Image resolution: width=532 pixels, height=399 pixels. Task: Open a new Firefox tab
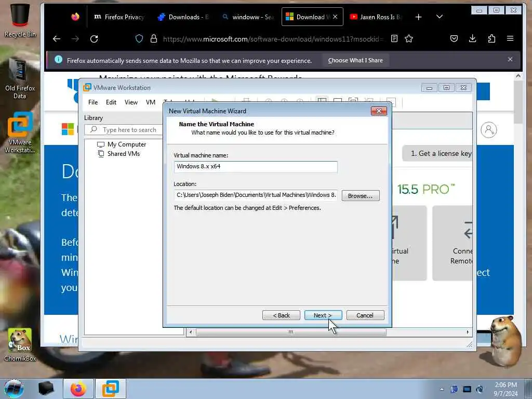click(x=418, y=17)
